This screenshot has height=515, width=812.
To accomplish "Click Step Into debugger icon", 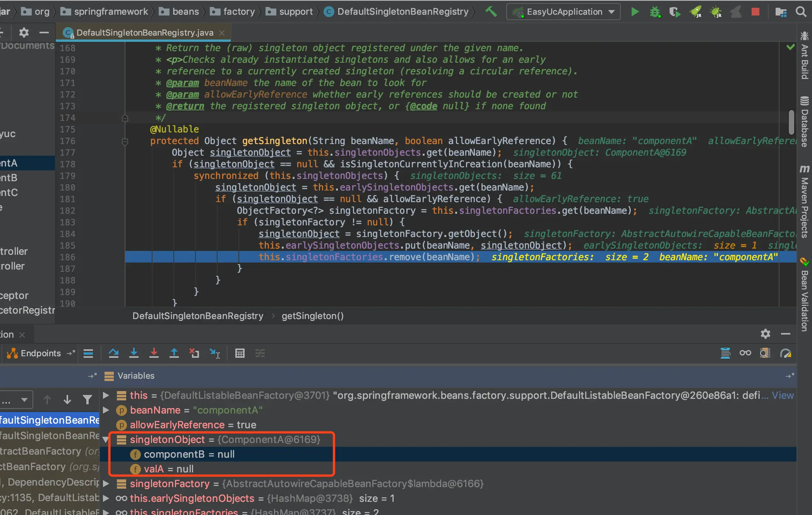I will click(x=134, y=353).
